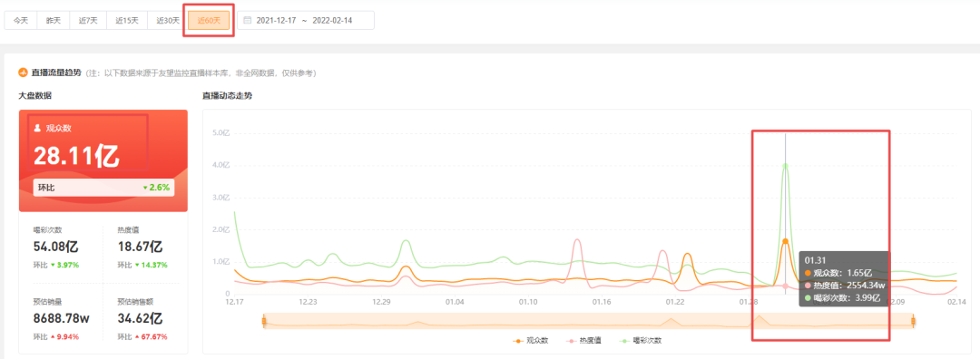Choose the highlighted 近60天 range button

[x=209, y=20]
